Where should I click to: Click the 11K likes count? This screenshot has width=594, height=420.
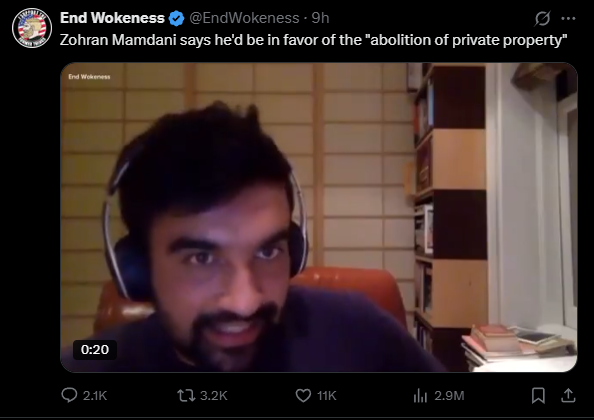click(x=327, y=396)
